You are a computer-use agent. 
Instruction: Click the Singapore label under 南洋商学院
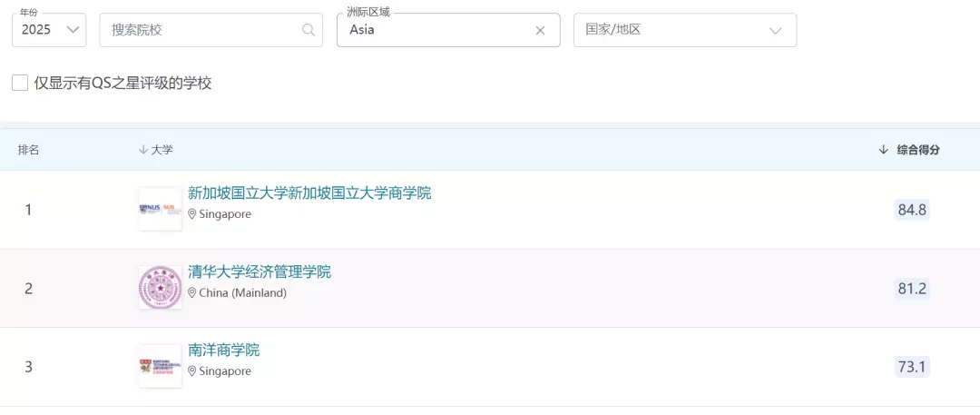(225, 371)
